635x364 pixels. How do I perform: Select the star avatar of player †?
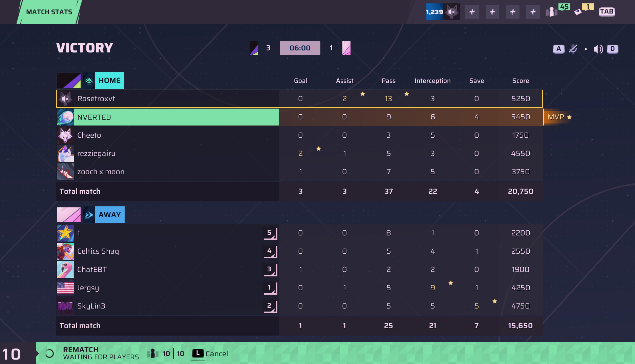65,233
